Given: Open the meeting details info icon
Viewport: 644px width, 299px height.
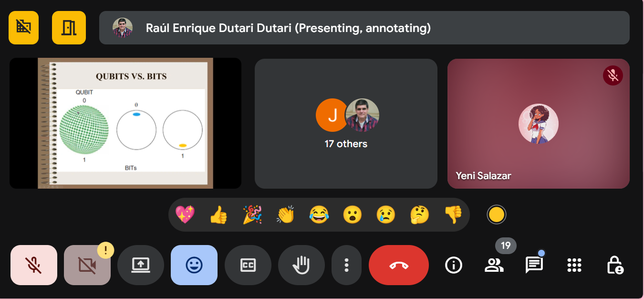Looking at the screenshot, I should (x=453, y=265).
